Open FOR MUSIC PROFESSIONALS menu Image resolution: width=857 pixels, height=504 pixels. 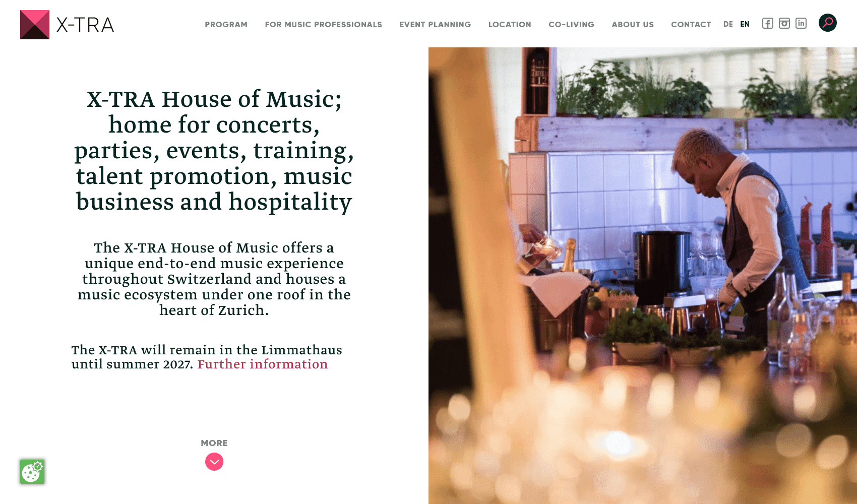coord(323,25)
